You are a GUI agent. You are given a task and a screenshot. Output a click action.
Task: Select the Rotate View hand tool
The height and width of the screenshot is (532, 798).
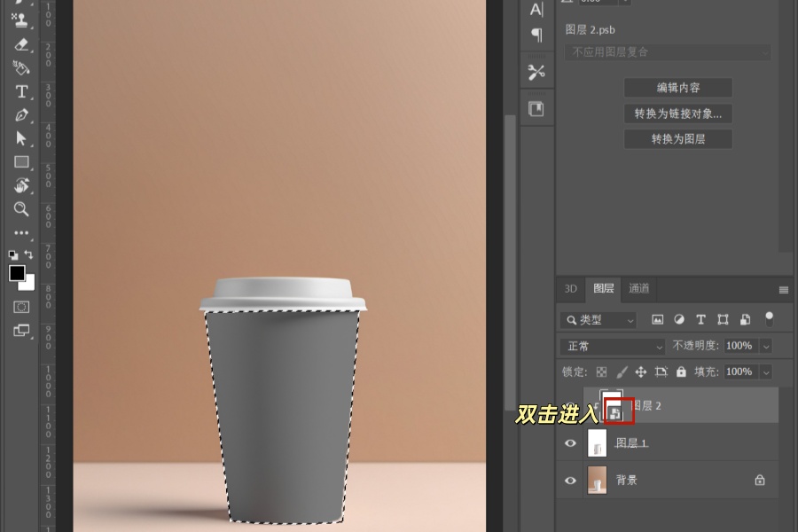[x=21, y=185]
